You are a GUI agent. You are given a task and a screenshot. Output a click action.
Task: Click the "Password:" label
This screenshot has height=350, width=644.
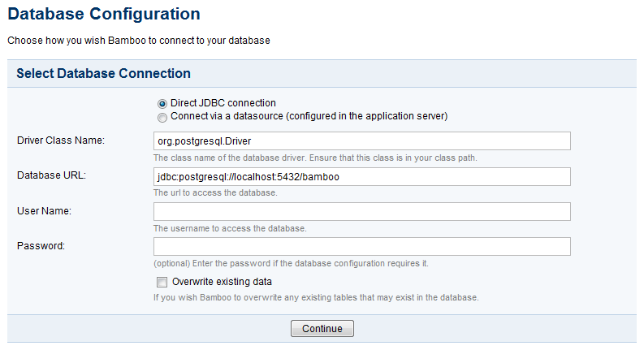41,246
